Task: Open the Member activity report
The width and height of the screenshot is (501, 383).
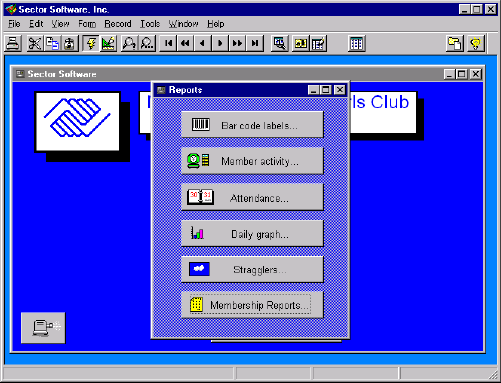Action: 252,161
